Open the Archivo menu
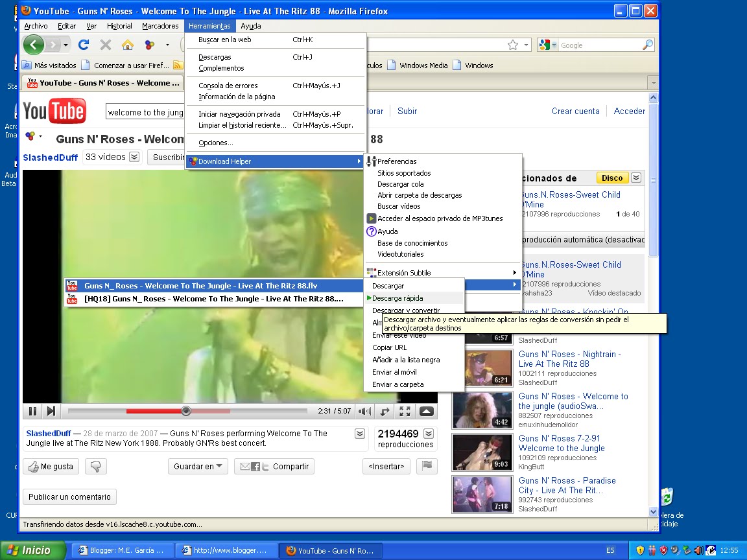This screenshot has height=560, width=747. point(36,26)
